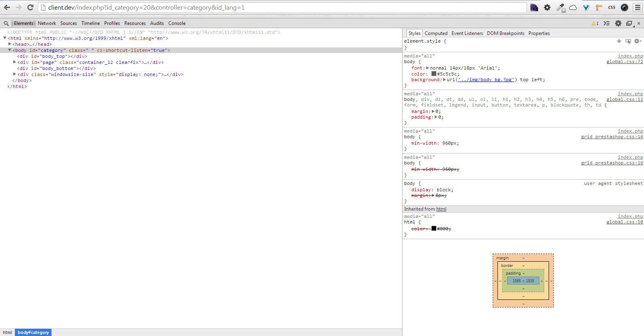Show the console drawer icon
This screenshot has height=336, width=644.
pos(607,23)
